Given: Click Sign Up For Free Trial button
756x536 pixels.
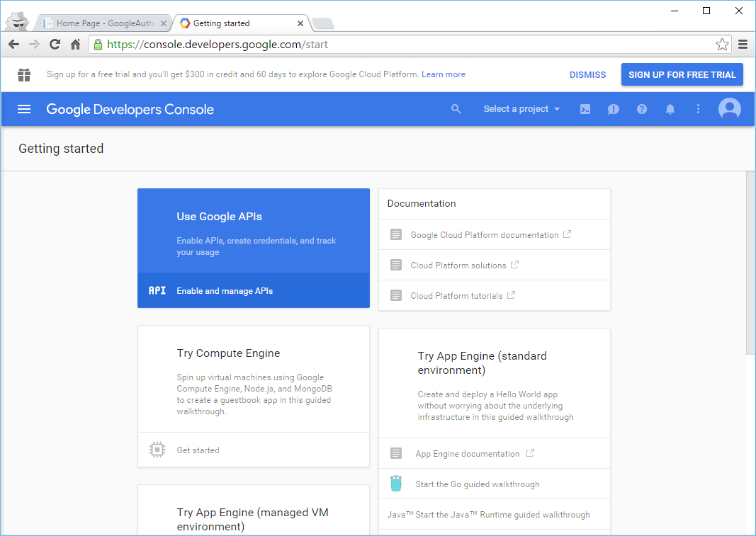Looking at the screenshot, I should click(682, 75).
